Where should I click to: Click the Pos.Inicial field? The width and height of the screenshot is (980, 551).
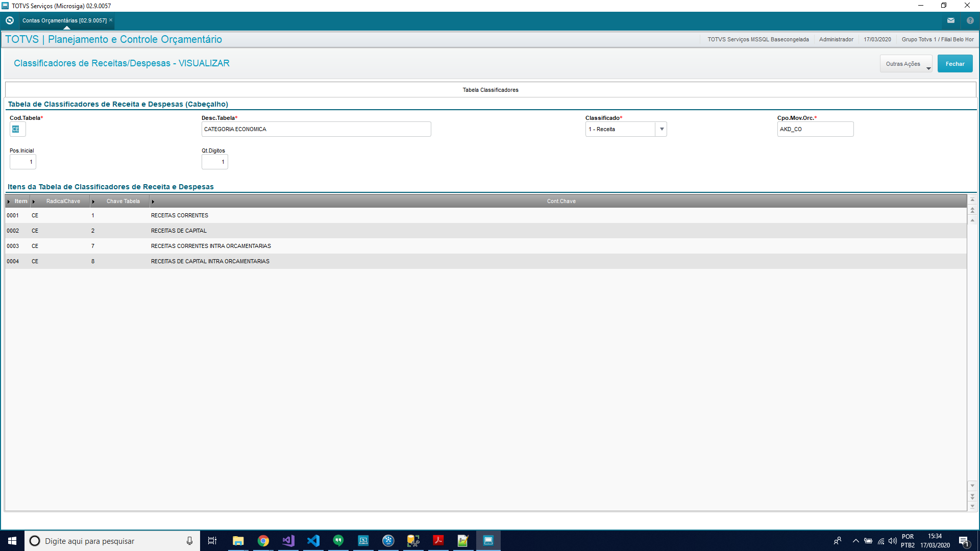point(23,162)
